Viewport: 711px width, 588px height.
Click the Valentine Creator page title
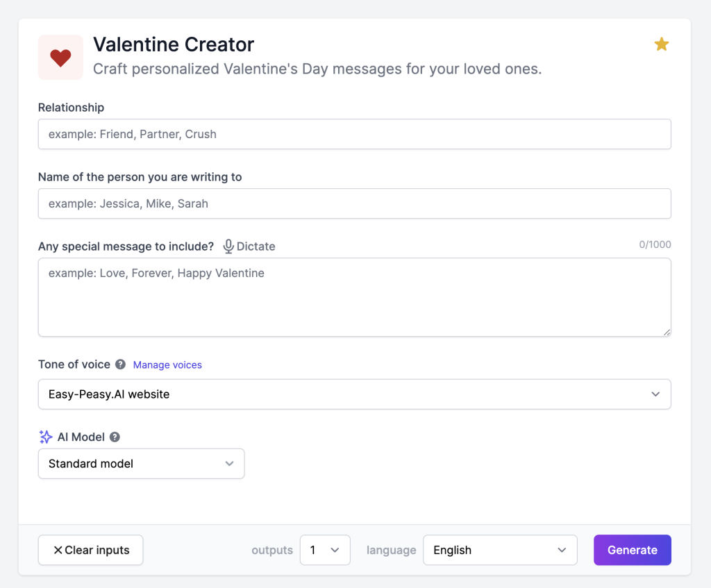(x=174, y=45)
